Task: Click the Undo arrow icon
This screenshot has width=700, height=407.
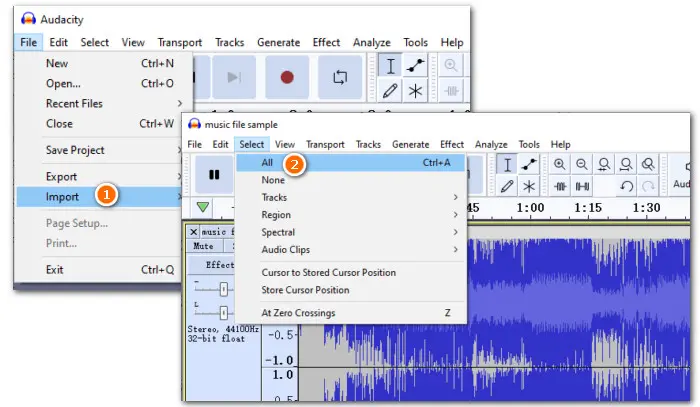Action: 626,186
